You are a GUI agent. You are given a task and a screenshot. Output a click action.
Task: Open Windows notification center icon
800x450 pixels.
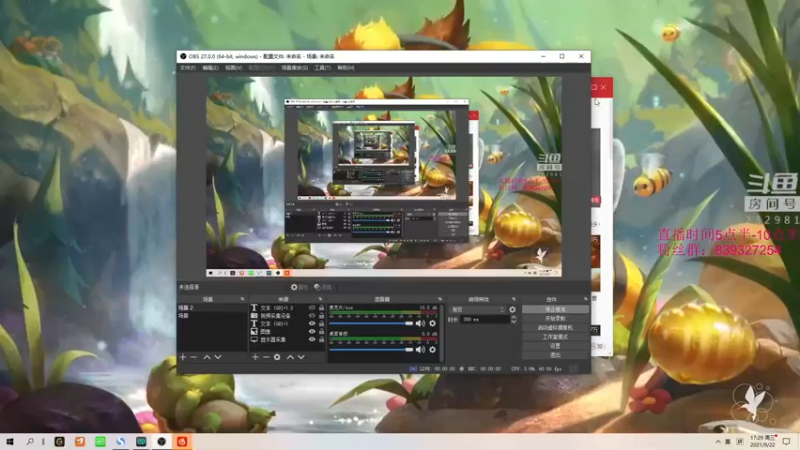pyautogui.click(x=786, y=441)
